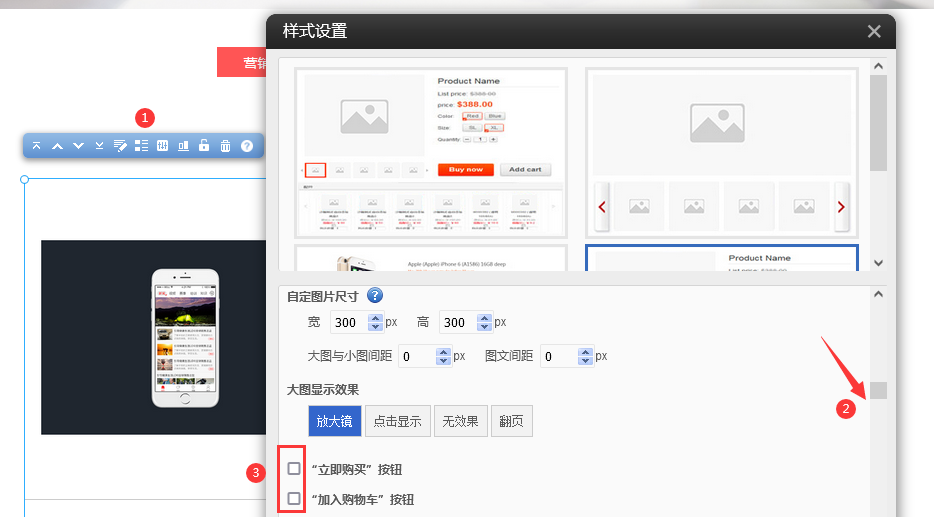Screen dimensions: 934x517
Task: Choose the 无效果 display effect option
Action: tap(460, 421)
